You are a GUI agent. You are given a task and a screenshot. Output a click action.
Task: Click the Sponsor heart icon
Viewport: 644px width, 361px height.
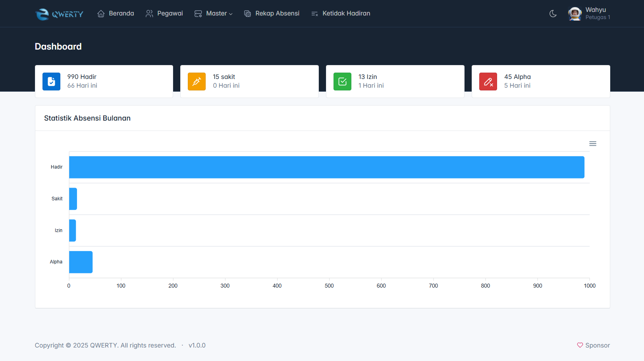click(580, 345)
